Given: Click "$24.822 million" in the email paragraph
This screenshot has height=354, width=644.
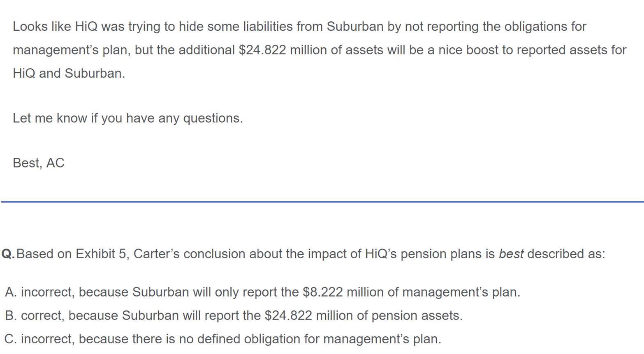Looking at the screenshot, I should tap(262, 50).
